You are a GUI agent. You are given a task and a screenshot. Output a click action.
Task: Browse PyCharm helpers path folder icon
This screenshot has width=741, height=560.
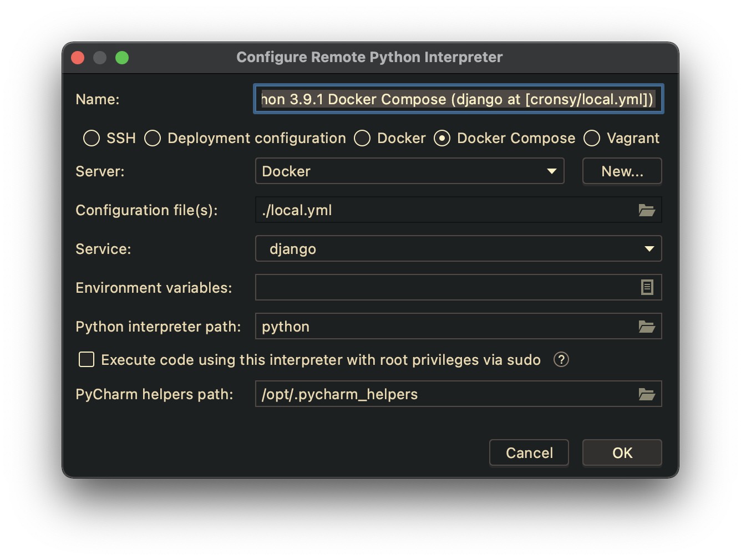(x=647, y=394)
